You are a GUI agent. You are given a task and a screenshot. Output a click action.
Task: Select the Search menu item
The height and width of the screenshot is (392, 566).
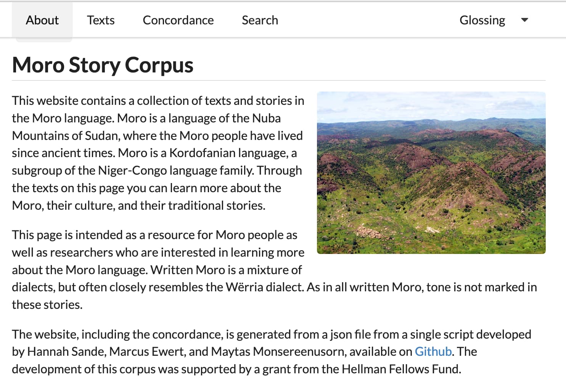[260, 20]
